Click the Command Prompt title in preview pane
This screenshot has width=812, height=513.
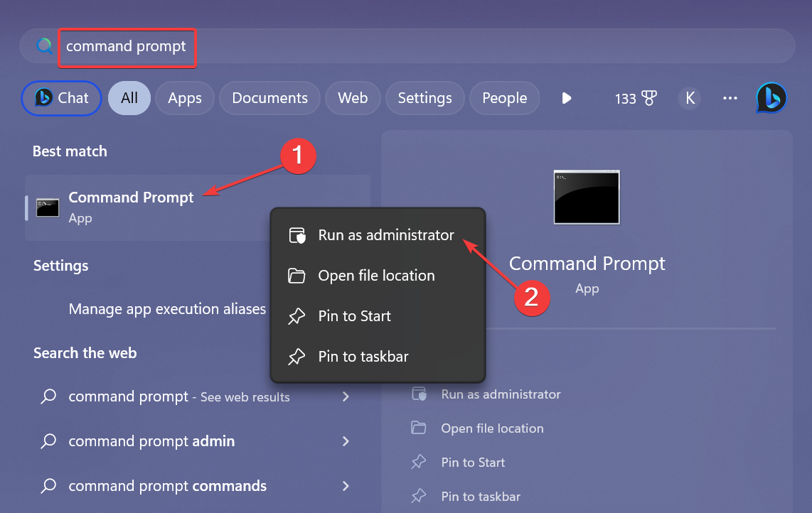tap(587, 264)
